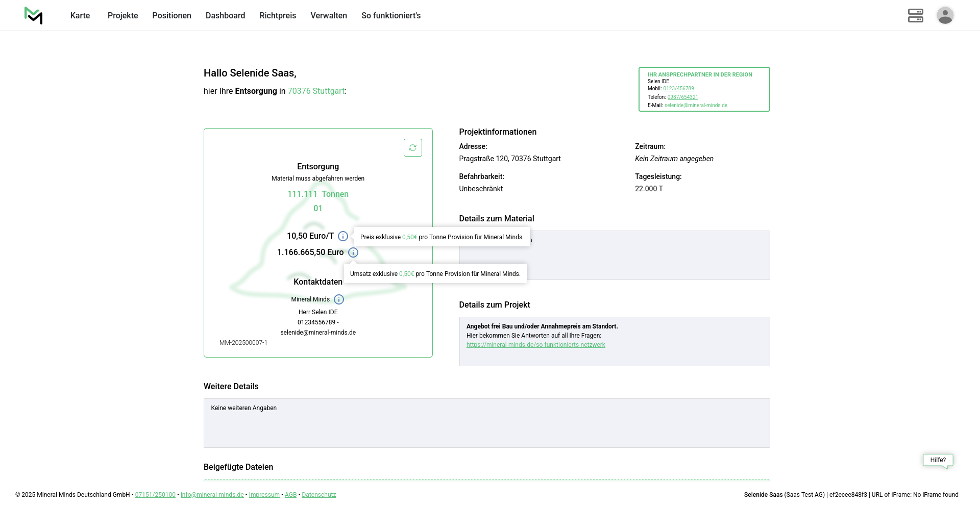
Task: Click info icon next to Mineral Minds
Action: (x=339, y=299)
